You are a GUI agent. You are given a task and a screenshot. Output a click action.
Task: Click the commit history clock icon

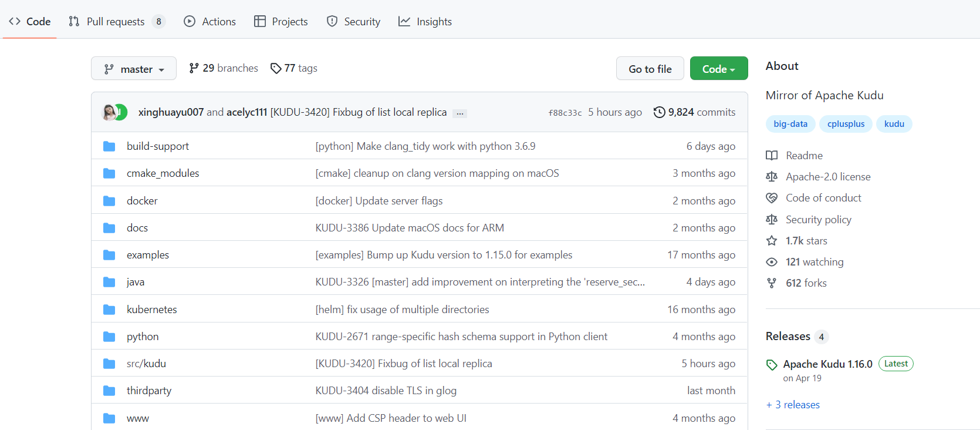660,112
